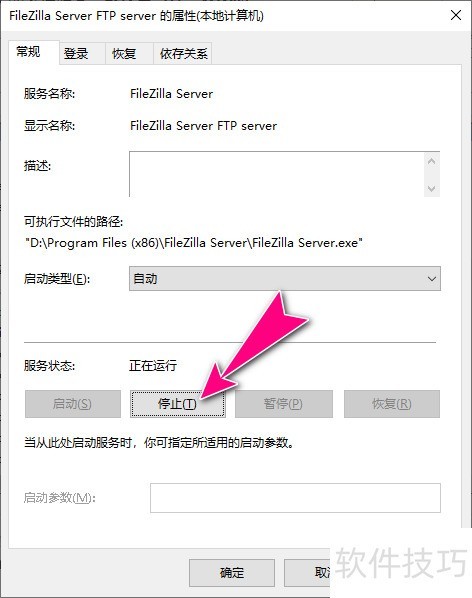Open the 自动 startup type combo box

tap(284, 279)
